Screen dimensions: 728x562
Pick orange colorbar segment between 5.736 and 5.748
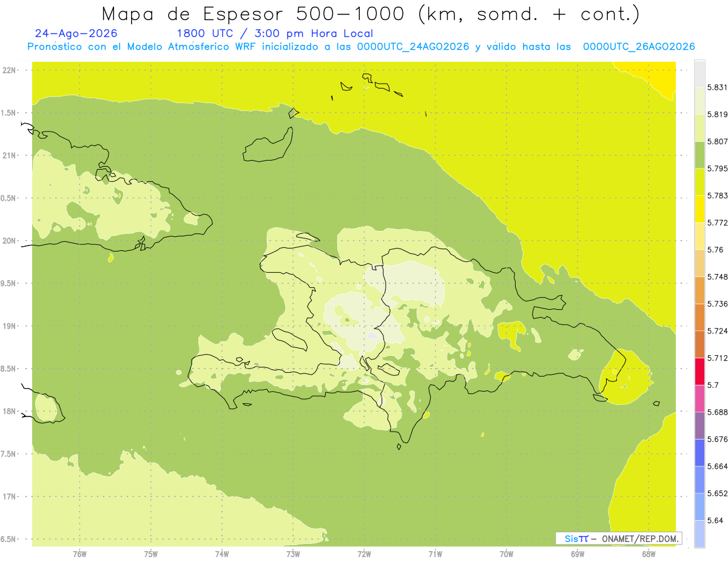(699, 290)
